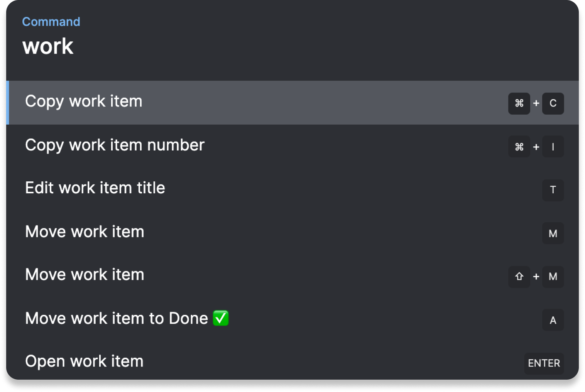Click the green checkmark emoji after Done
The width and height of the screenshot is (585, 392).
tap(221, 318)
